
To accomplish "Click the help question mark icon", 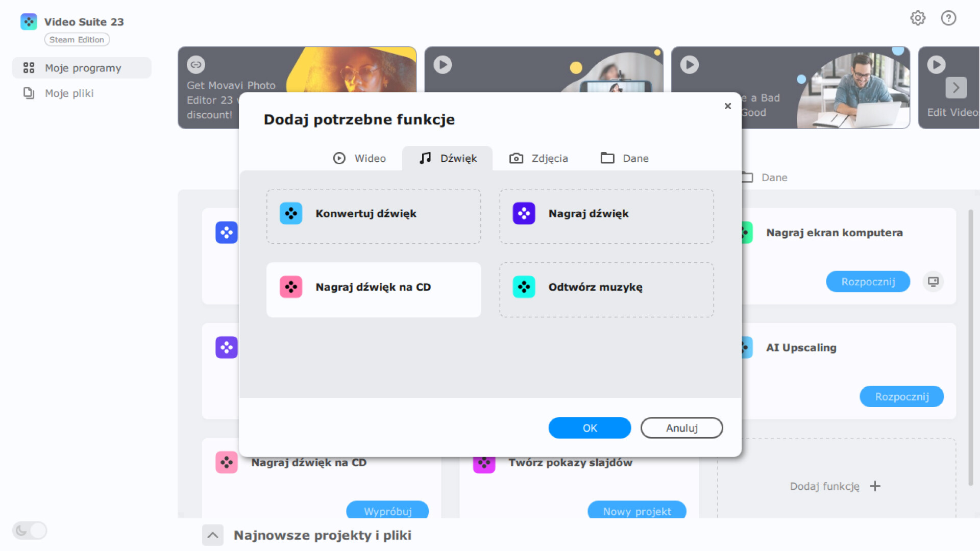I will point(948,18).
